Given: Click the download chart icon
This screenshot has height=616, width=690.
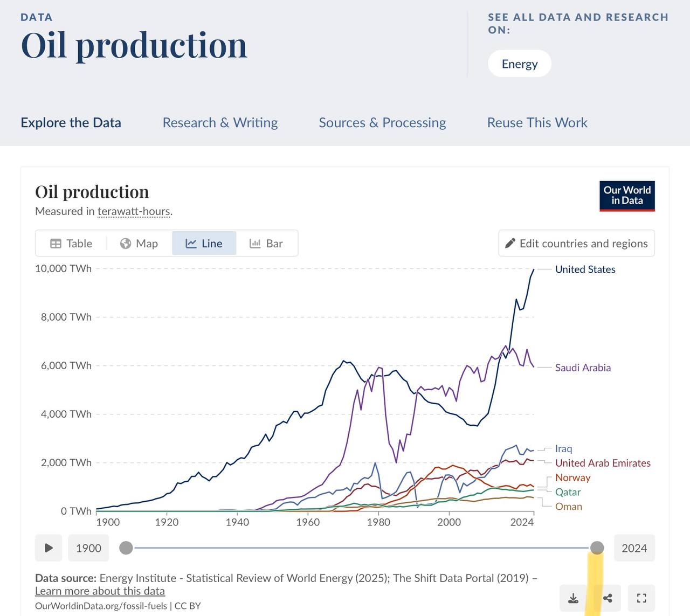Looking at the screenshot, I should pyautogui.click(x=574, y=598).
